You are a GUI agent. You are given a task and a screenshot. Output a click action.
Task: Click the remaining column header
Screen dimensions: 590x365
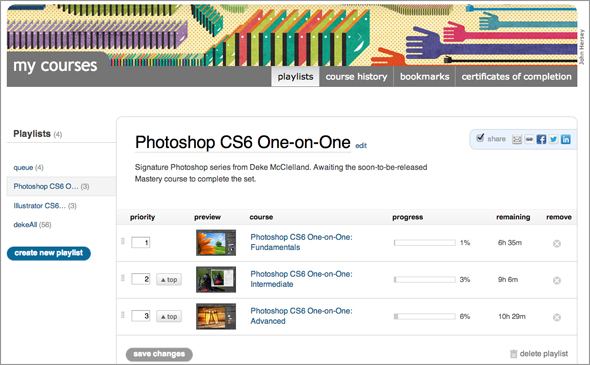[x=513, y=217]
